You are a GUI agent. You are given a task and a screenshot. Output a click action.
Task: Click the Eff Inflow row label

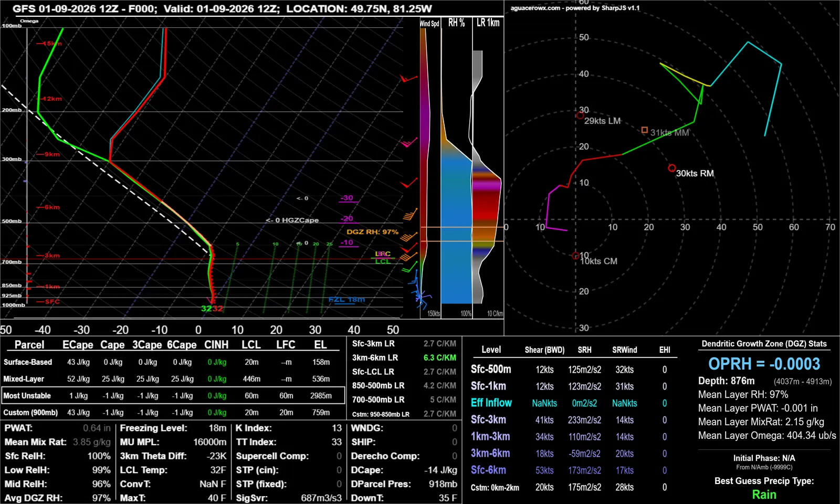491,403
